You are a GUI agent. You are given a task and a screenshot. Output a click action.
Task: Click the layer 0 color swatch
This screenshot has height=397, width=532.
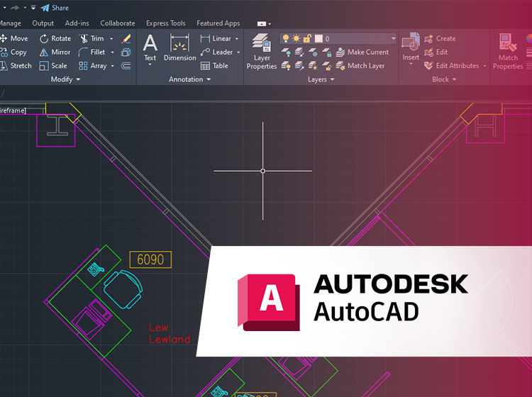(x=318, y=39)
